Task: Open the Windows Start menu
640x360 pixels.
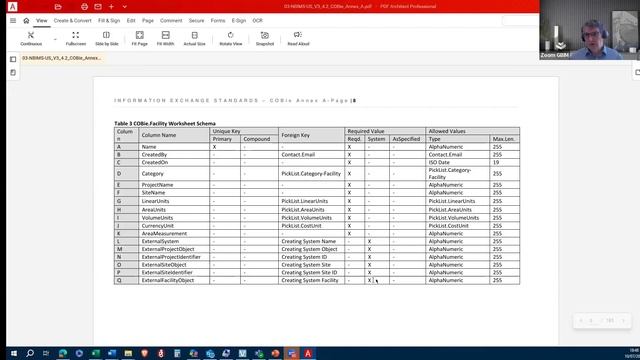Action: [x=13, y=353]
